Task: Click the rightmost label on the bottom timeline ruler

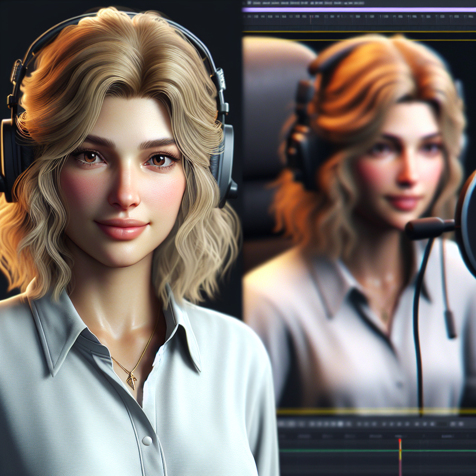Action: click(447, 436)
